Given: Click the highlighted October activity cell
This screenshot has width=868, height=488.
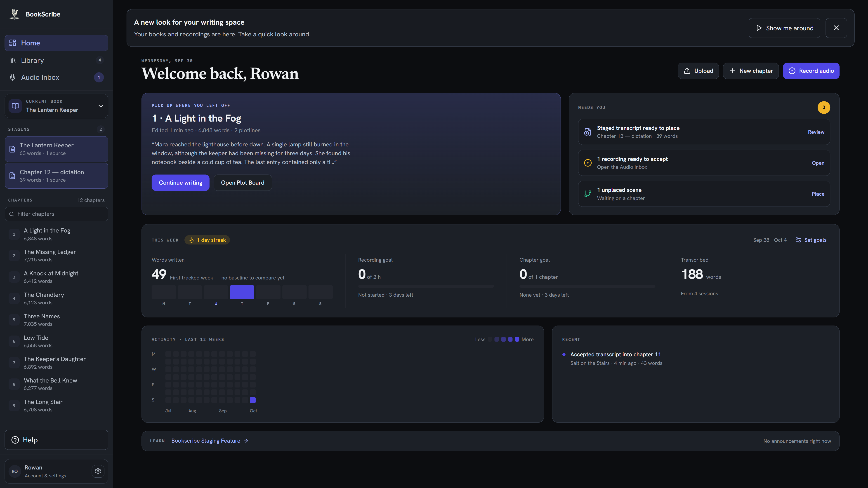Looking at the screenshot, I should 253,400.
